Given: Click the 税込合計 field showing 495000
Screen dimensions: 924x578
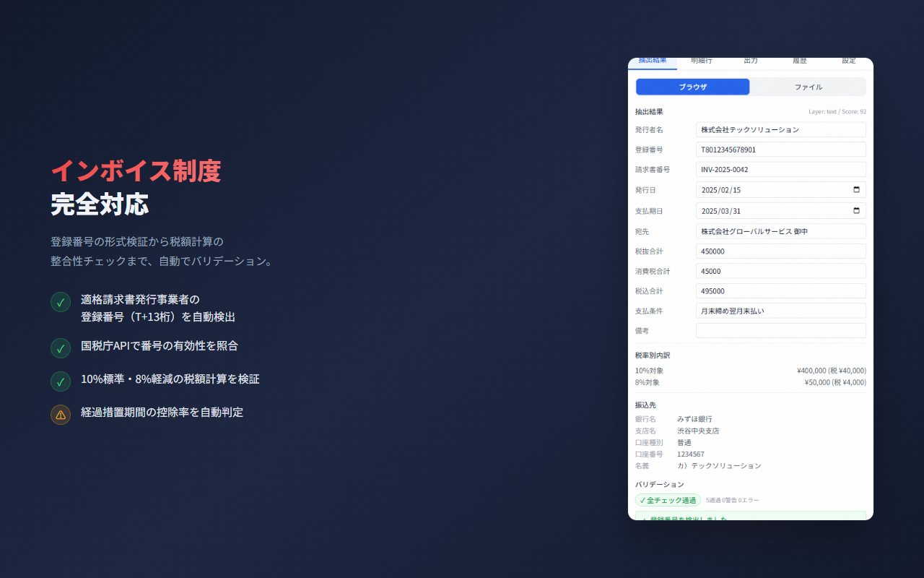Looking at the screenshot, I should click(781, 291).
